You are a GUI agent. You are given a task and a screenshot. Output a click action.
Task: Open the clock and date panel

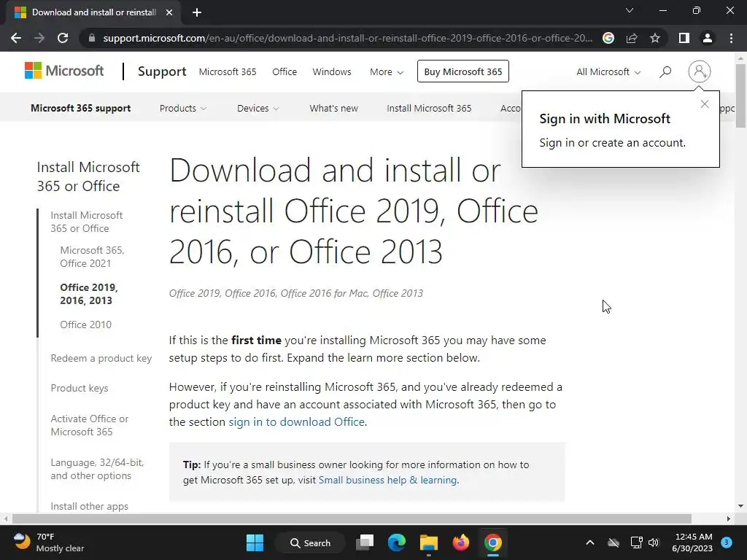click(692, 542)
